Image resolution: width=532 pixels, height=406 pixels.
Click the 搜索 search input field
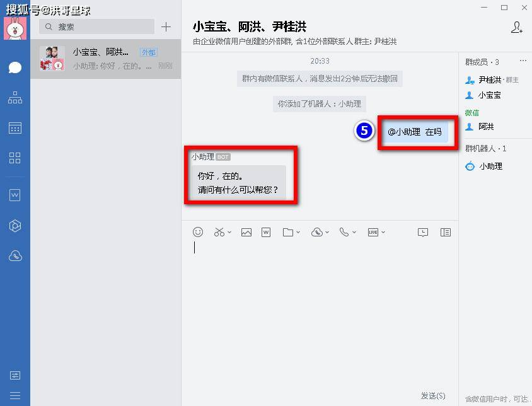pos(96,26)
